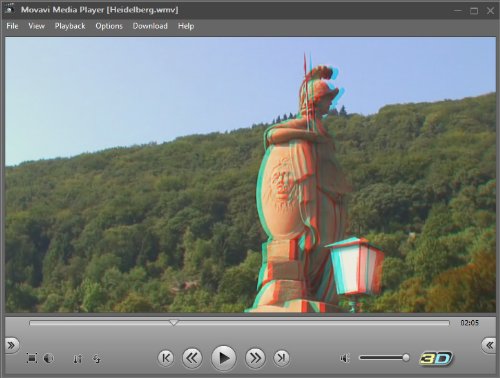Viewport: 500px width, 378px height.
Task: Skip to the next track
Action: pyautogui.click(x=282, y=358)
